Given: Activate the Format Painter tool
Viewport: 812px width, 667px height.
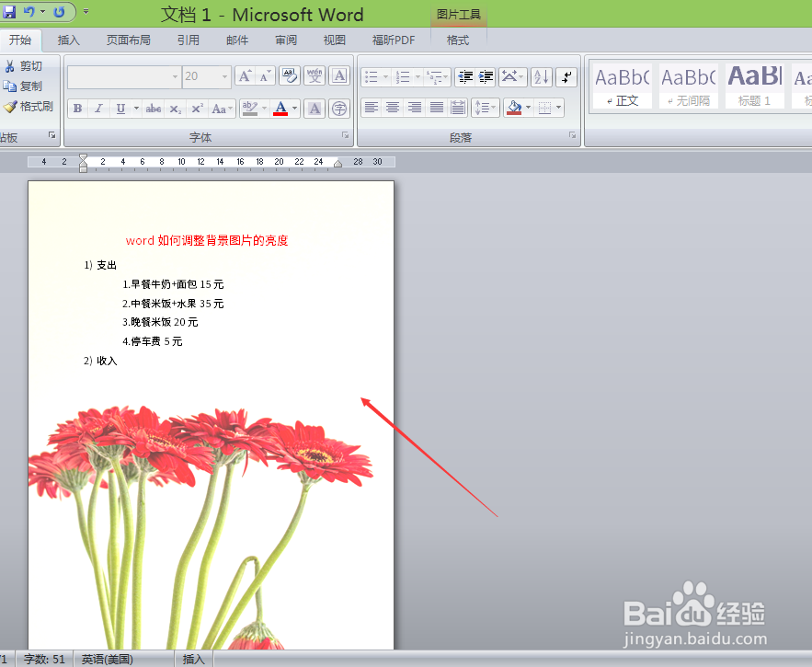Looking at the screenshot, I should (28, 104).
